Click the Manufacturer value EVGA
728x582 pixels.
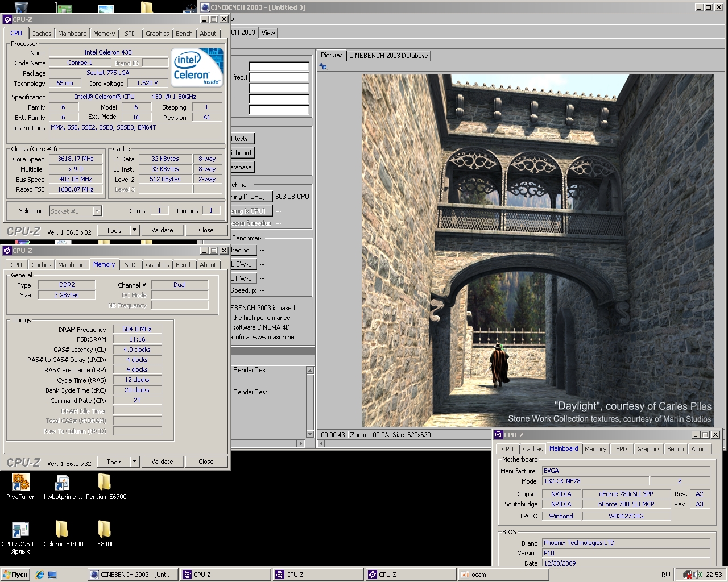626,471
